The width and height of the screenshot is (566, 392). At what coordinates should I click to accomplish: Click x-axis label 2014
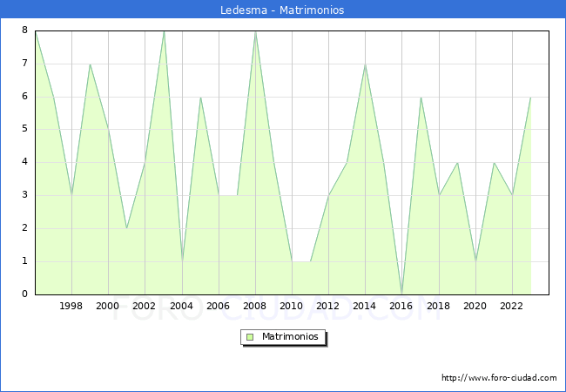(x=364, y=306)
